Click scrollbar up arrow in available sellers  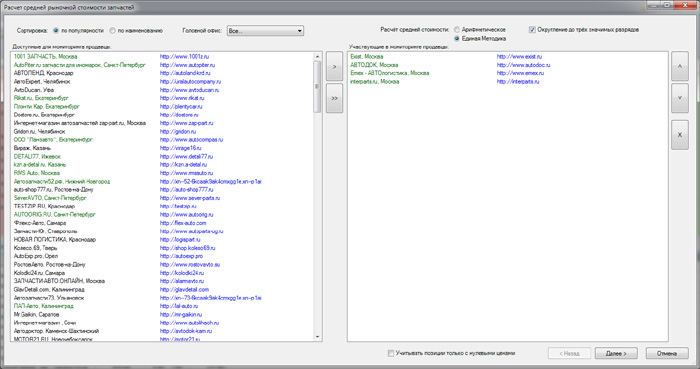coord(317,56)
